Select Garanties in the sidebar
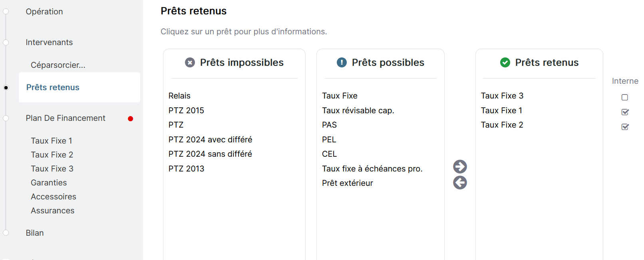644x260 pixels. [x=49, y=183]
